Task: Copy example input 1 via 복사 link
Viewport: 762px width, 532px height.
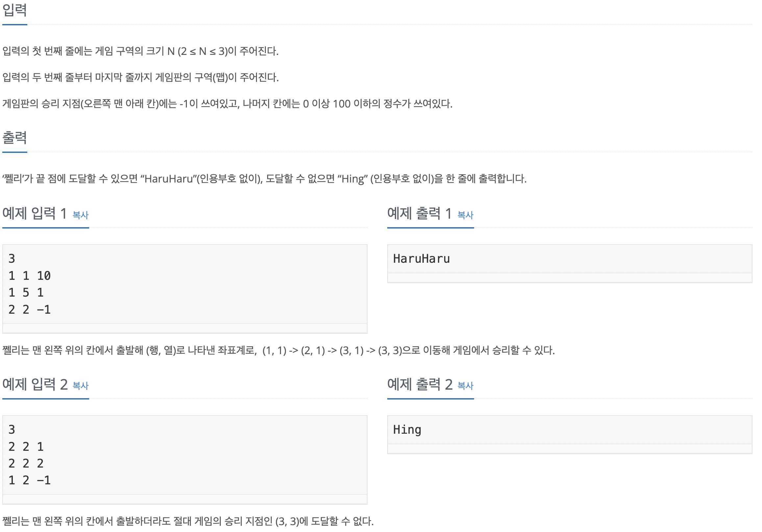Action: click(x=80, y=215)
